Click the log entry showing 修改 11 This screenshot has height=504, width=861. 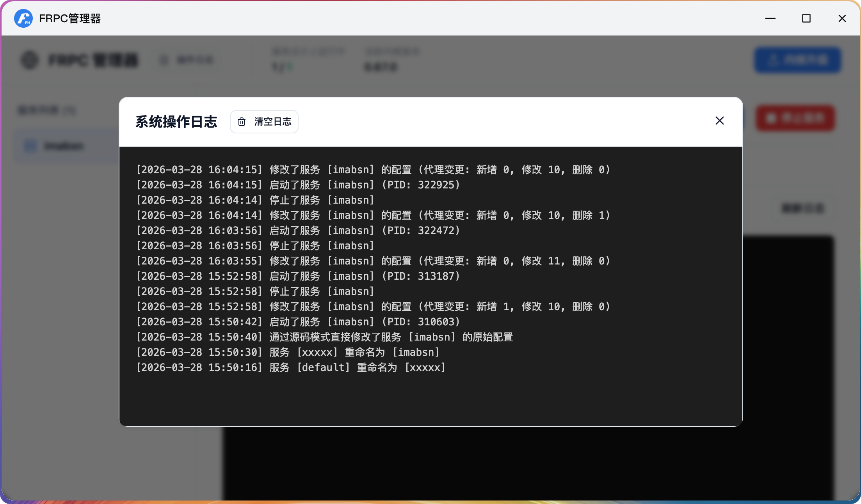click(373, 261)
